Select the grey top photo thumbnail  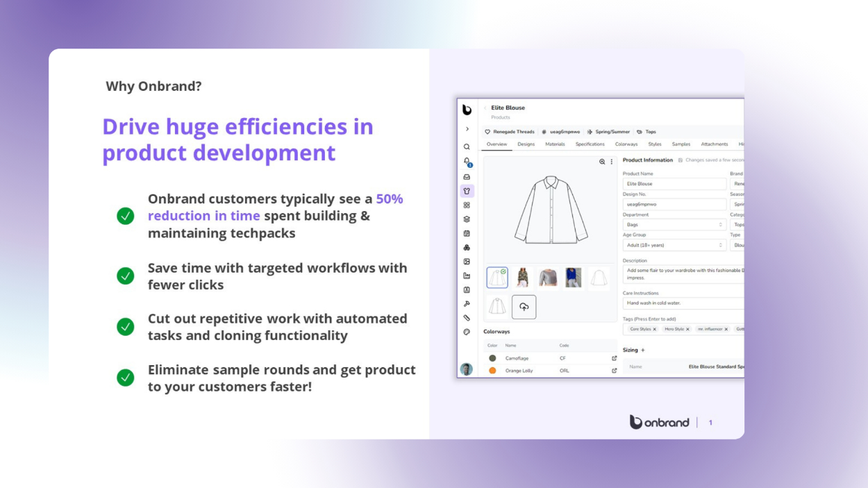[548, 278]
